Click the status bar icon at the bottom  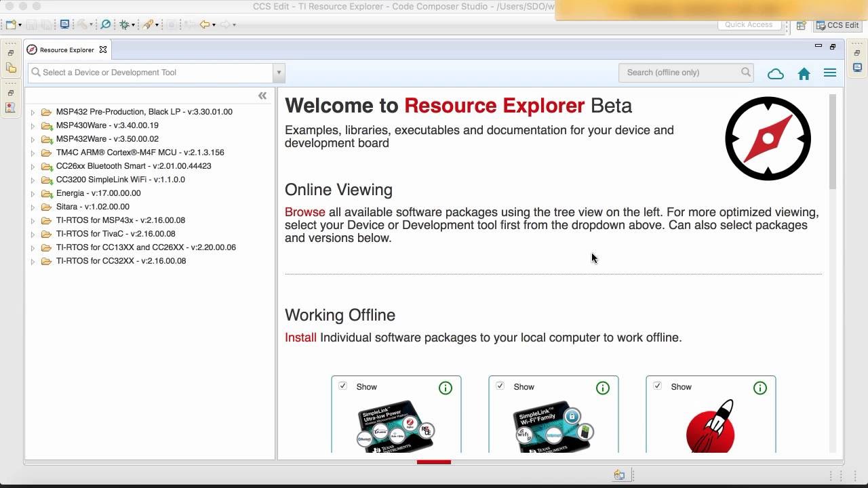pos(619,475)
